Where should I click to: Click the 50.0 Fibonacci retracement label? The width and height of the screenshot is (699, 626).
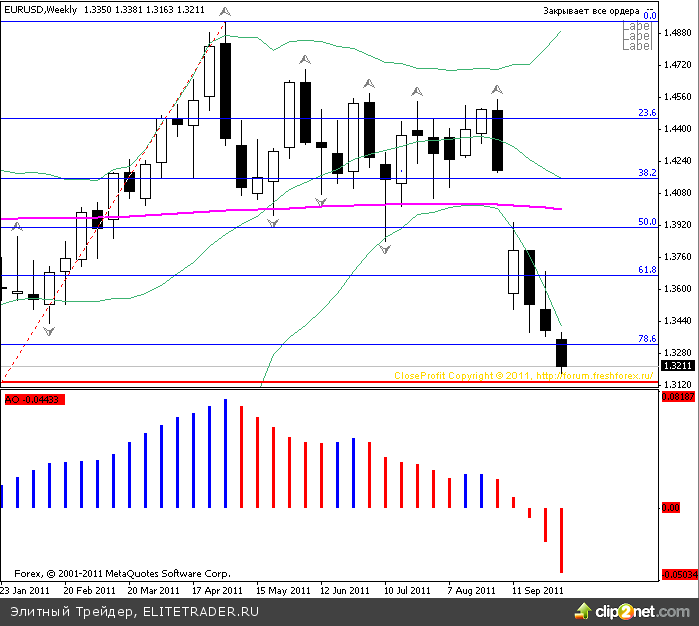click(x=646, y=222)
